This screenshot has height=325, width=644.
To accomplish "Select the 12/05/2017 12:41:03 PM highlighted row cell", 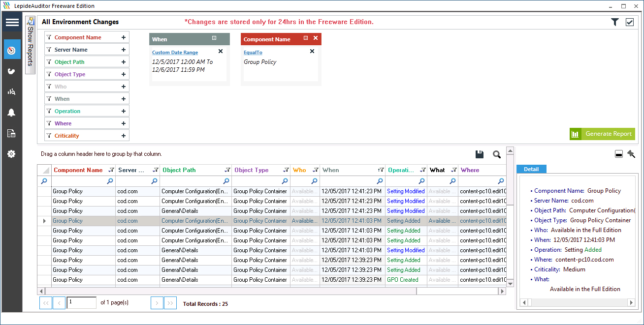I will point(353,221).
